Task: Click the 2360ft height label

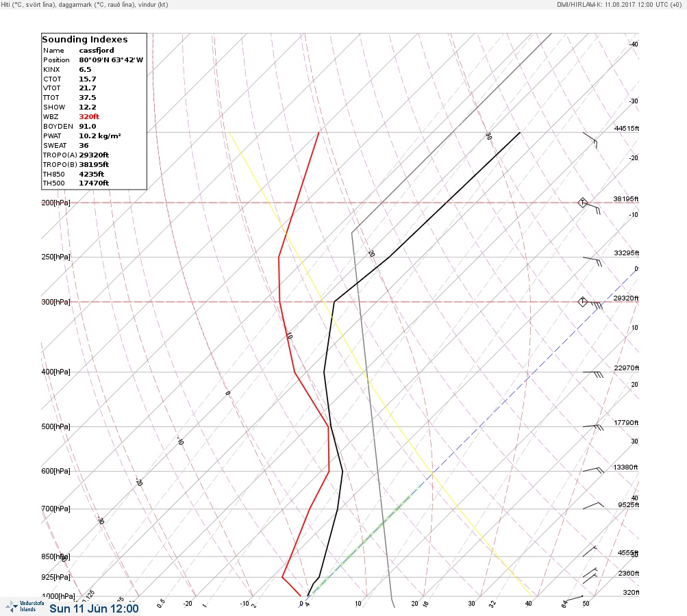Action: point(629,573)
